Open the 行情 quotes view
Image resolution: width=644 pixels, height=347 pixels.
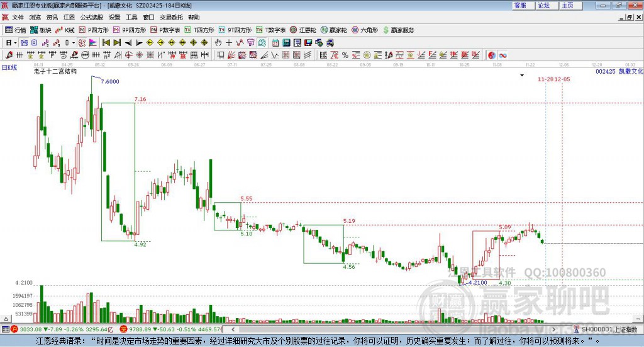(15, 30)
